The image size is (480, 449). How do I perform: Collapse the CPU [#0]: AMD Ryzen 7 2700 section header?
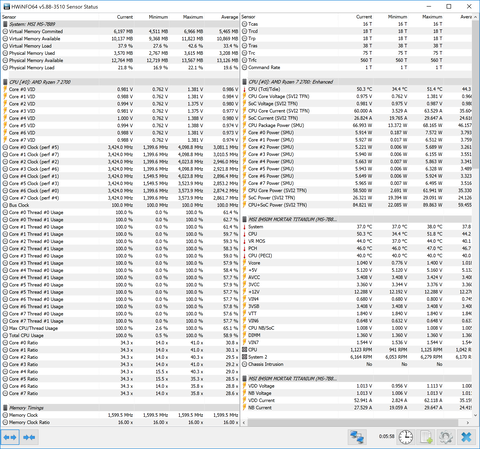120,82
